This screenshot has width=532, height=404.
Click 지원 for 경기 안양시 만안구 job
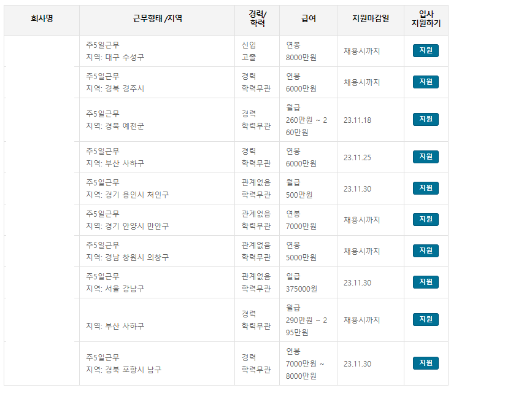click(x=425, y=219)
